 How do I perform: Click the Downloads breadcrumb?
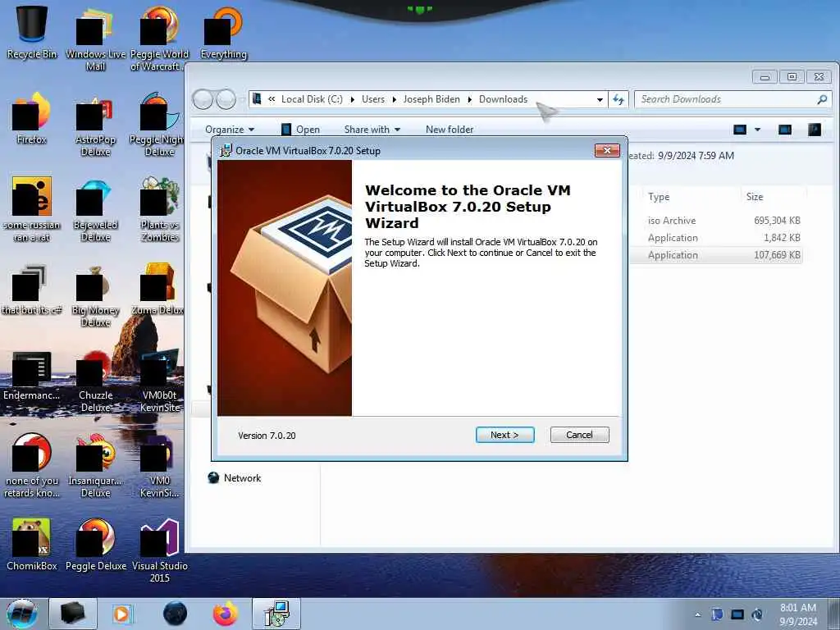(x=503, y=99)
